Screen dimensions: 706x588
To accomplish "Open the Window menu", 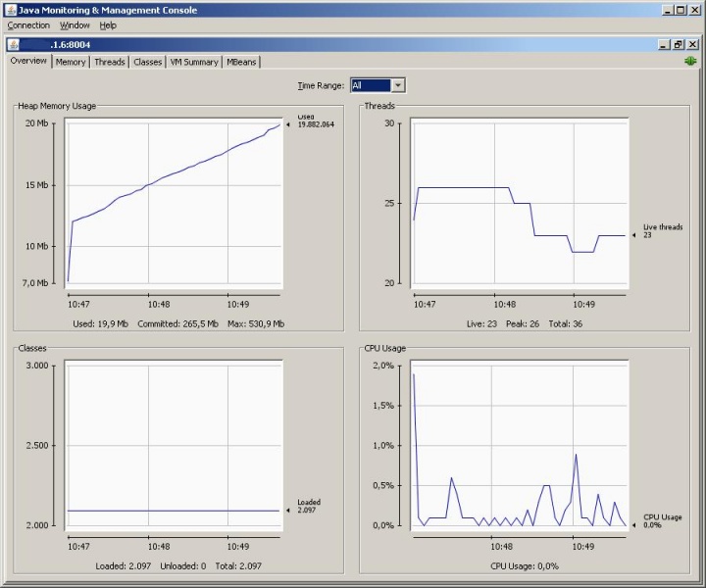I will pyautogui.click(x=75, y=25).
